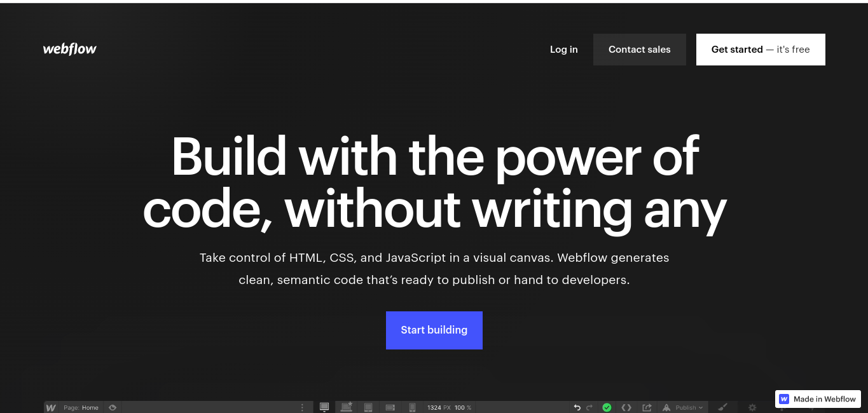868x413 pixels.
Task: Click the Start building button
Action: 434,330
